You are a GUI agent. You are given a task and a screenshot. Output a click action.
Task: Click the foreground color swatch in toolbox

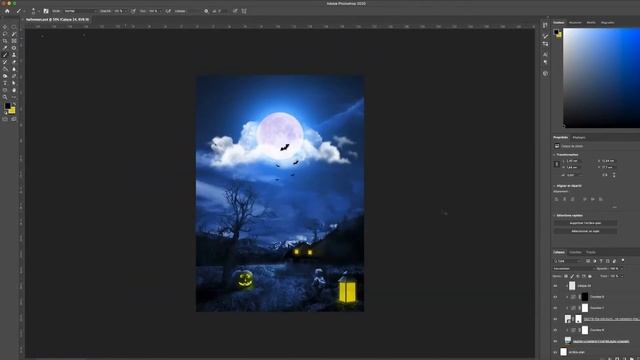click(7, 106)
